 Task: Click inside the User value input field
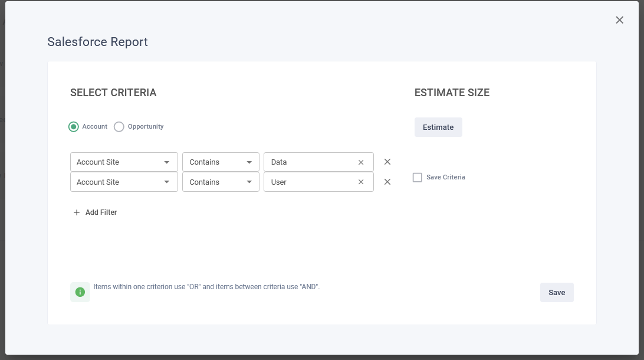coord(307,182)
